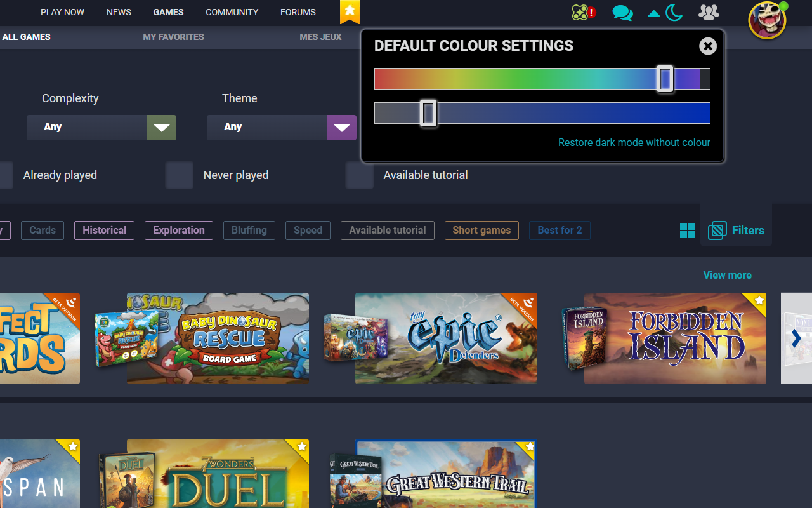This screenshot has height=508, width=812.
Task: Switch to the MY FAVORITES tab
Action: tap(173, 37)
